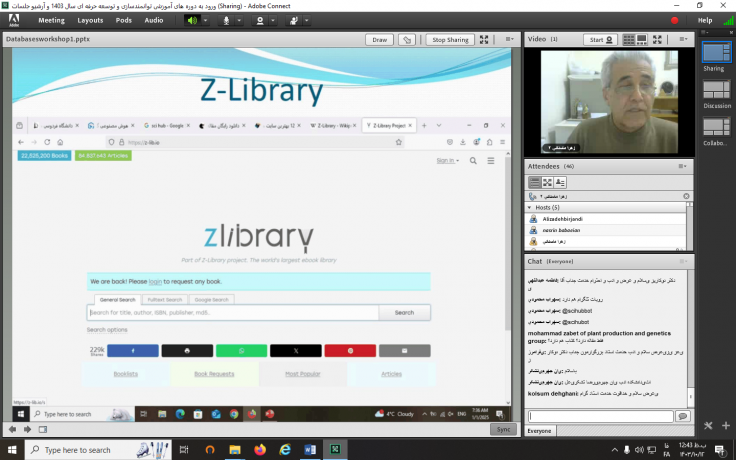The height and width of the screenshot is (460, 736).
Task: Open Chat pod options menu
Action: tap(682, 261)
